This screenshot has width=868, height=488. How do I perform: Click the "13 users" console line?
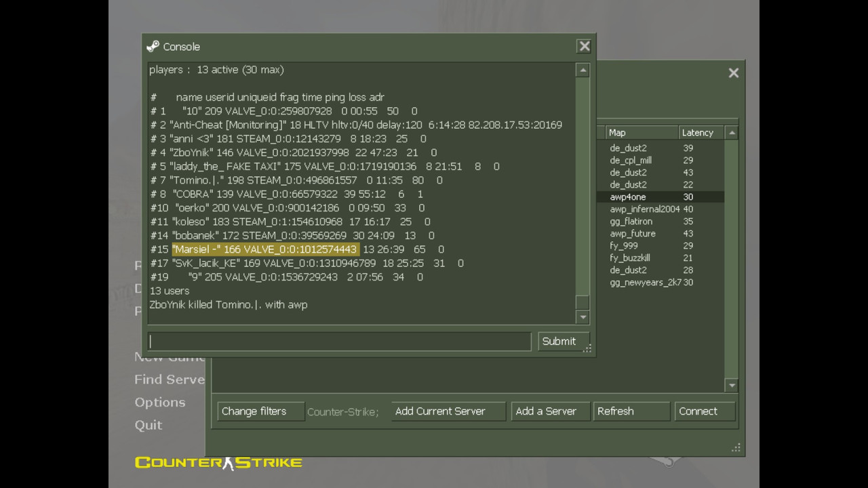tap(170, 291)
